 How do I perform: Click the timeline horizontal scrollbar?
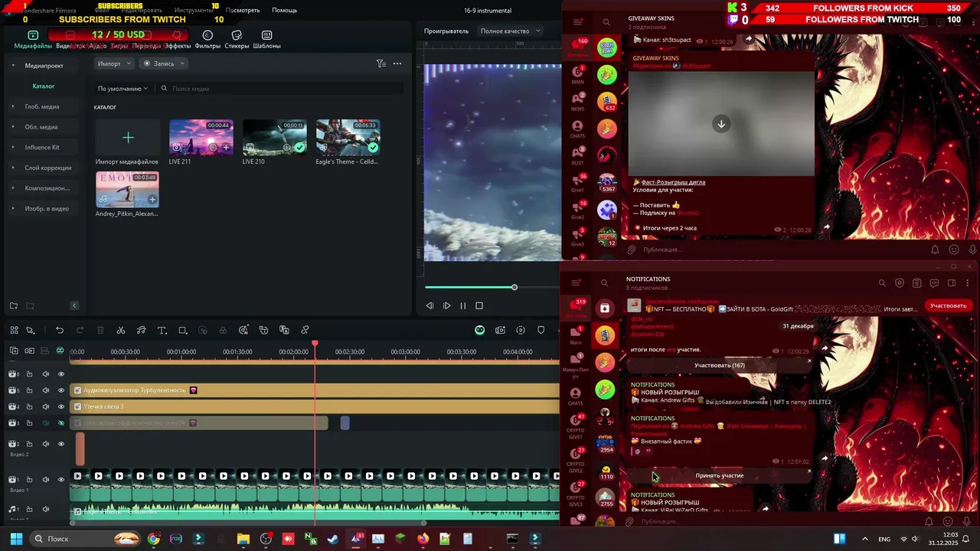[248, 523]
